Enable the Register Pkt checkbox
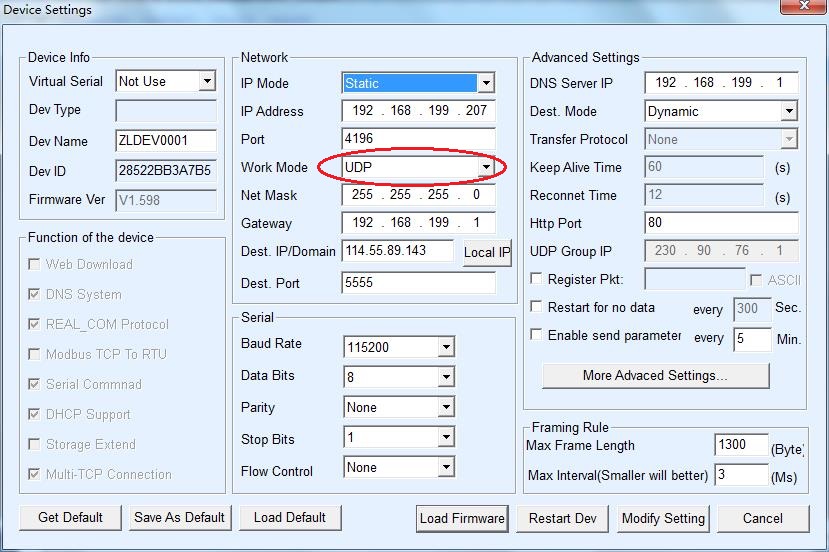This screenshot has width=829, height=552. (537, 280)
